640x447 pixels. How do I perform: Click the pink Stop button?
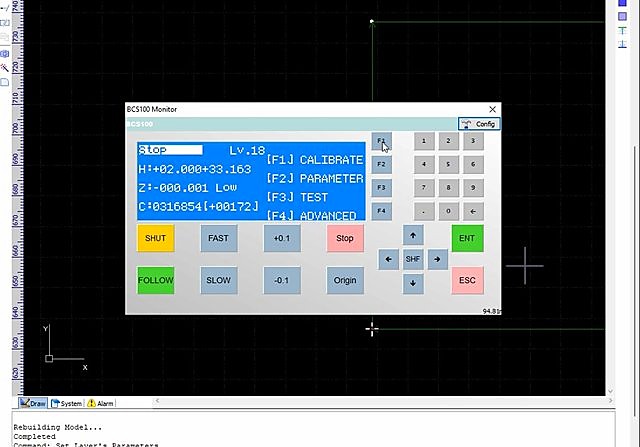pos(345,238)
